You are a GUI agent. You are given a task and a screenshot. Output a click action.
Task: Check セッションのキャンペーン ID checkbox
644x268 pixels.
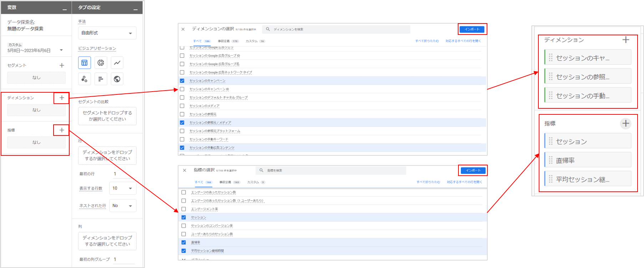coord(182,89)
